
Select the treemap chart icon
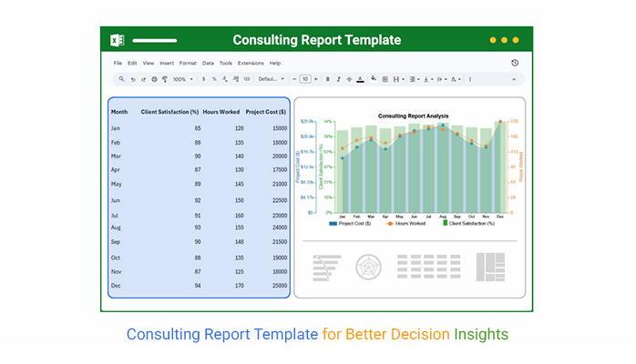tap(494, 267)
